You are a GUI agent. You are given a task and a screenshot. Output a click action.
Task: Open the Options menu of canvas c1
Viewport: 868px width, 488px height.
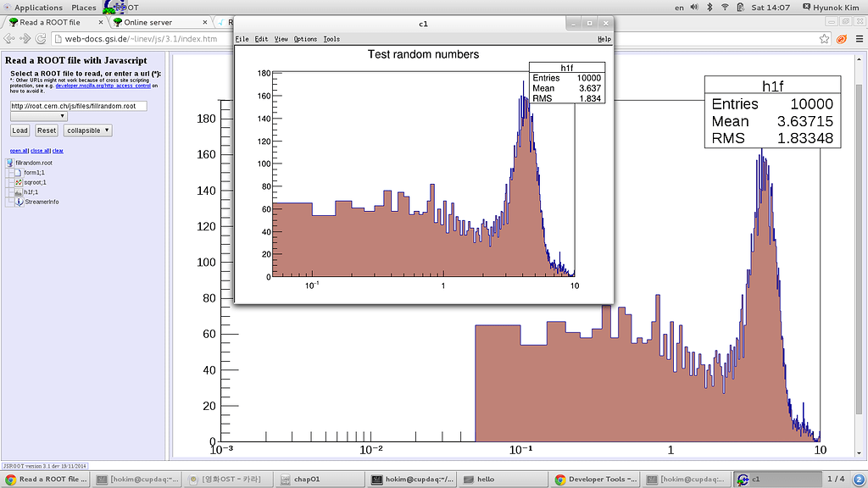coord(306,38)
